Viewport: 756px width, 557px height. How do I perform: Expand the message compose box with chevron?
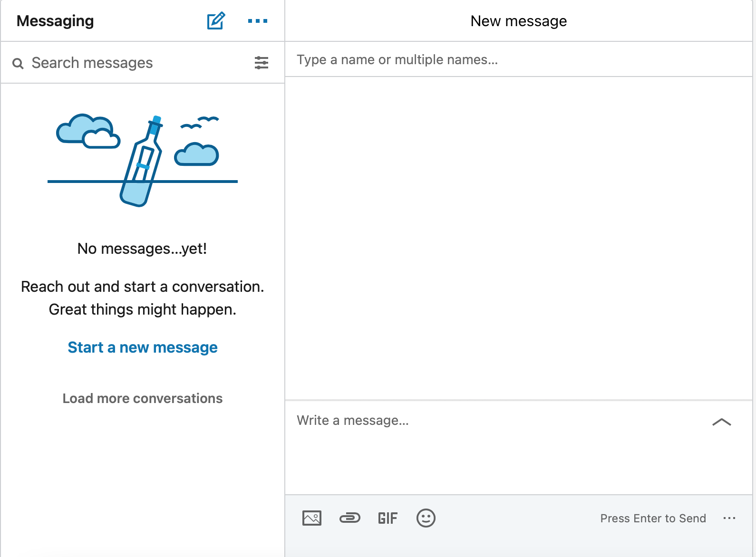pyautogui.click(x=721, y=422)
